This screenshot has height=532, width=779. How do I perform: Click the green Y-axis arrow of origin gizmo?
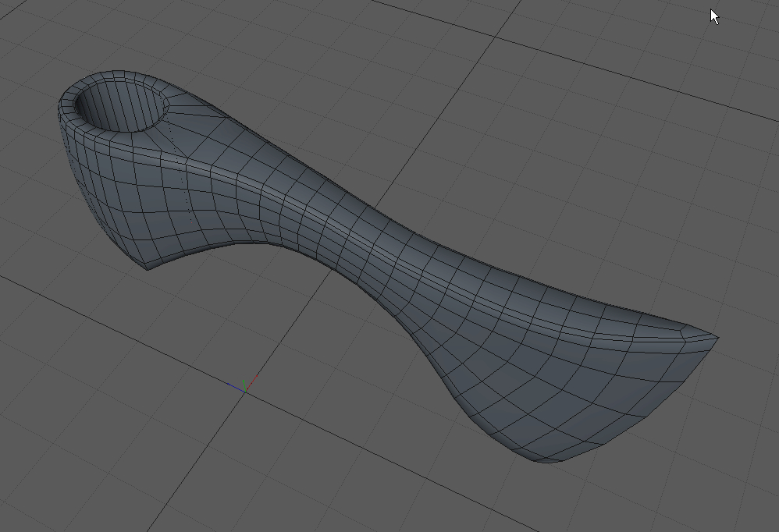(x=244, y=381)
